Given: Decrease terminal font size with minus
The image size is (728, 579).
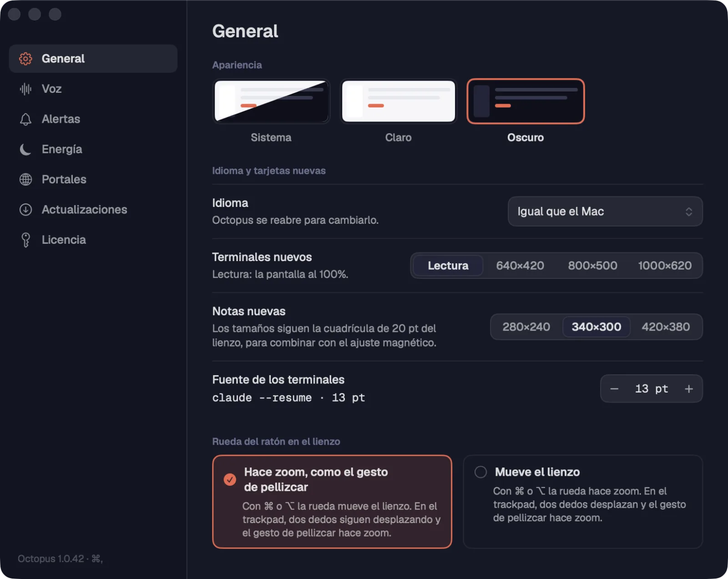Looking at the screenshot, I should [x=614, y=389].
